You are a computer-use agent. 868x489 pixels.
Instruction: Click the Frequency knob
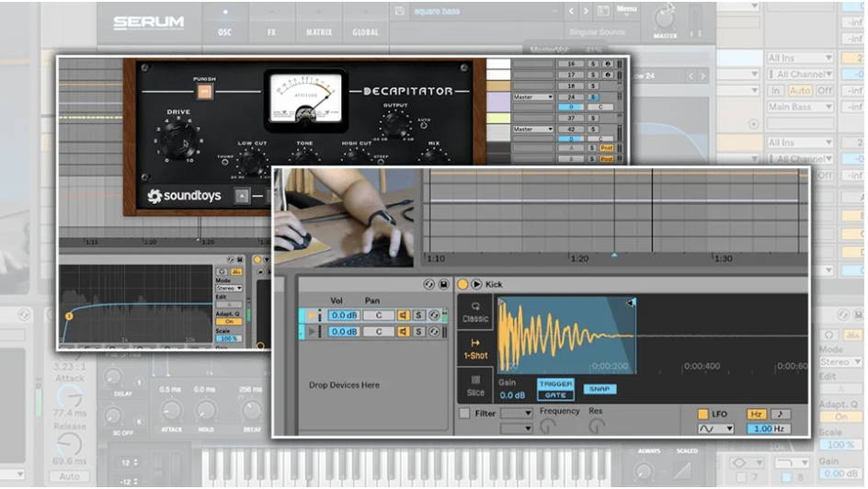click(x=547, y=426)
